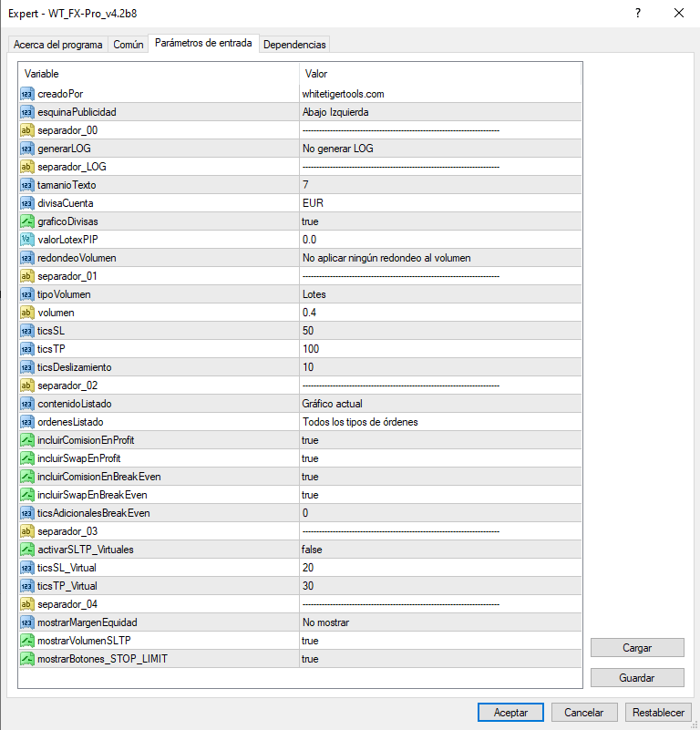Click the string icon of separador_02

pyautogui.click(x=27, y=386)
